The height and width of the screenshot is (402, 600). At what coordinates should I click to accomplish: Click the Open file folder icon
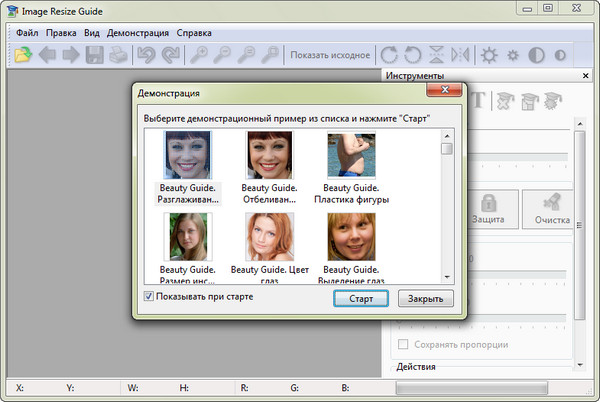(23, 55)
